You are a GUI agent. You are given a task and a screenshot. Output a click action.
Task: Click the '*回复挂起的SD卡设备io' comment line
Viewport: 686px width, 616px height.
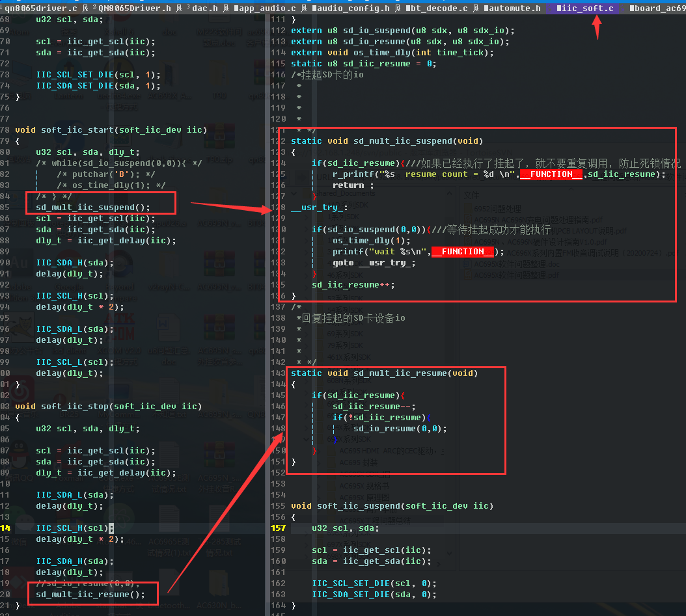(351, 318)
